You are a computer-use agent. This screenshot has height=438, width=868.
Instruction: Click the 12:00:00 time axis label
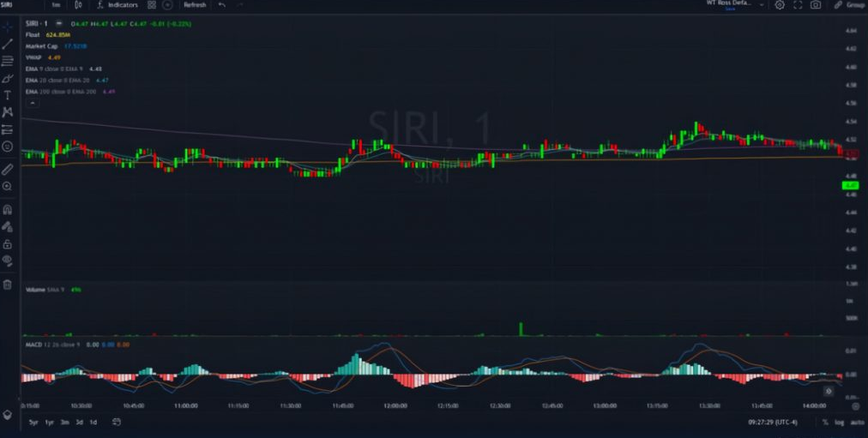click(x=395, y=406)
